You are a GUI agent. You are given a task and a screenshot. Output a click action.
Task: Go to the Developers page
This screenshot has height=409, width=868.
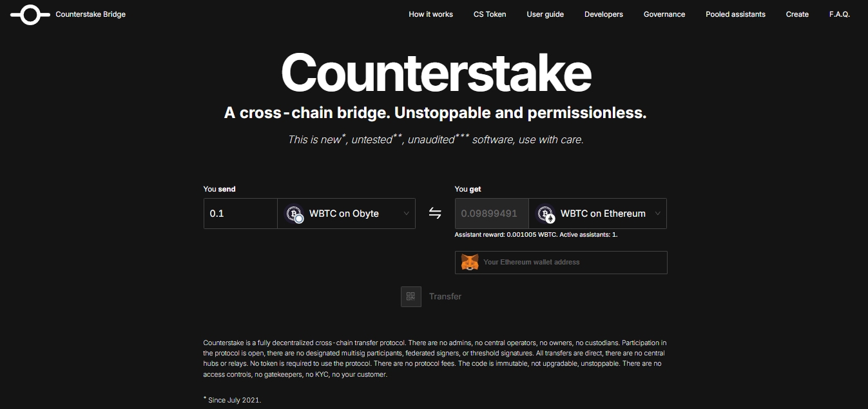[x=604, y=14]
